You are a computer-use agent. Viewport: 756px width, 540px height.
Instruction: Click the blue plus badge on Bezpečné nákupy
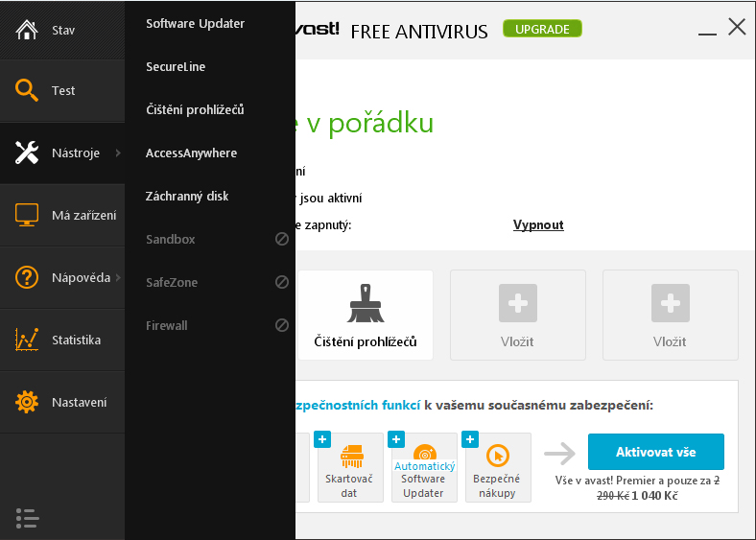(x=469, y=439)
